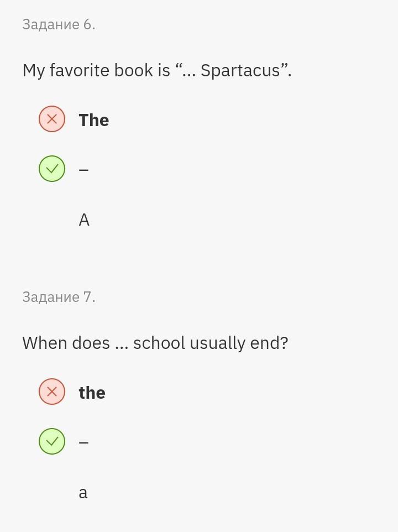Click the red cross icon beside lowercase "the"
This screenshot has height=532, width=398.
pyautogui.click(x=52, y=392)
